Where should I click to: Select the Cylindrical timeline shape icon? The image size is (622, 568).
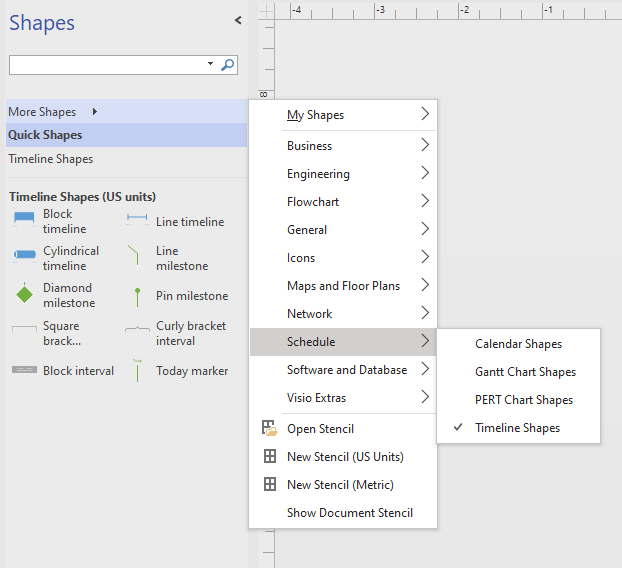click(x=24, y=255)
